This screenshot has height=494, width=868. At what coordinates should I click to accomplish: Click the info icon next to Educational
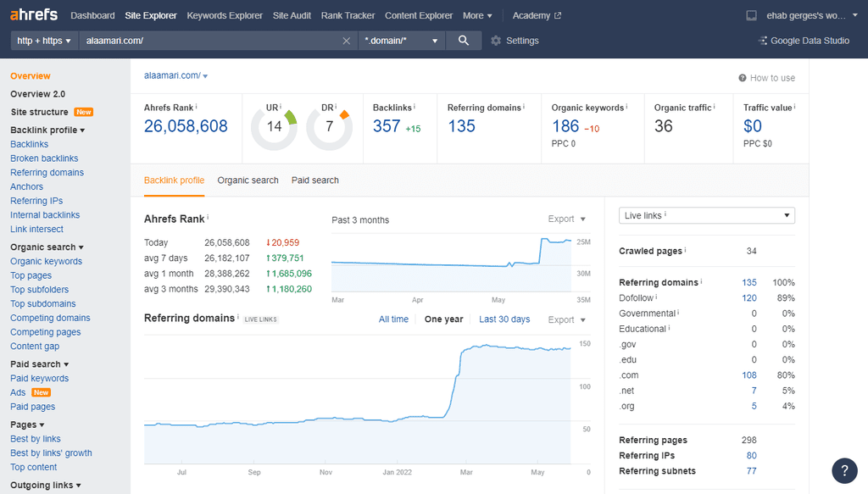669,327
